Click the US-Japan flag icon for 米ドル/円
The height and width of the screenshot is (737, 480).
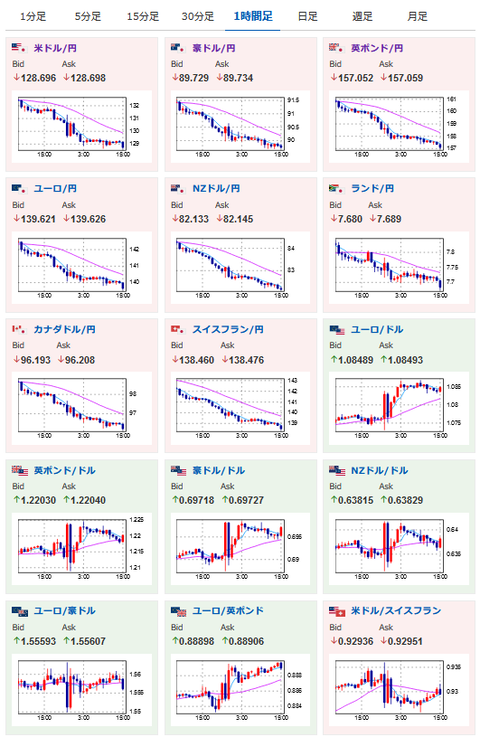coord(19,47)
